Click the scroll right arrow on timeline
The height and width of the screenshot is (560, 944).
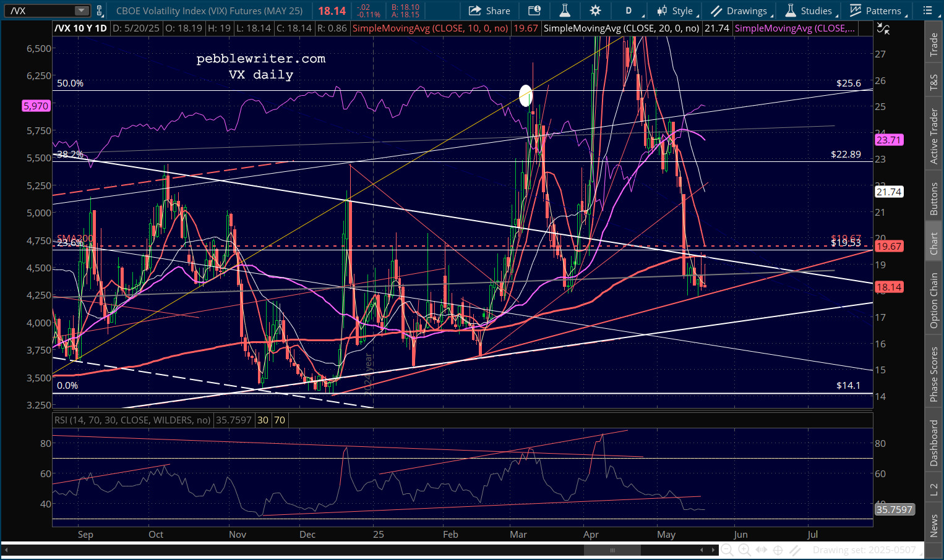point(712,550)
